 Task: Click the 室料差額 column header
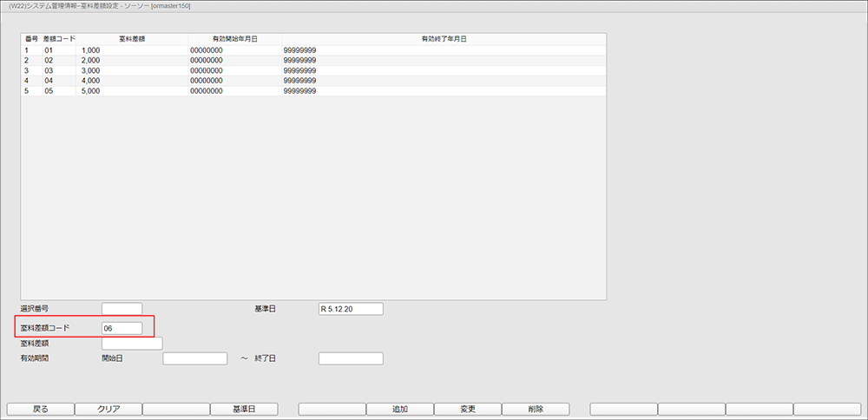132,39
